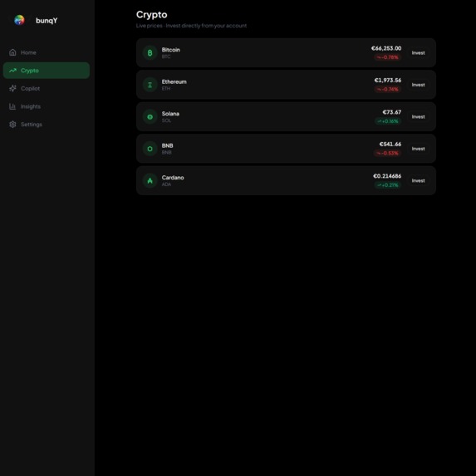The image size is (476, 476).
Task: Invest in BNB
Action: (418, 149)
